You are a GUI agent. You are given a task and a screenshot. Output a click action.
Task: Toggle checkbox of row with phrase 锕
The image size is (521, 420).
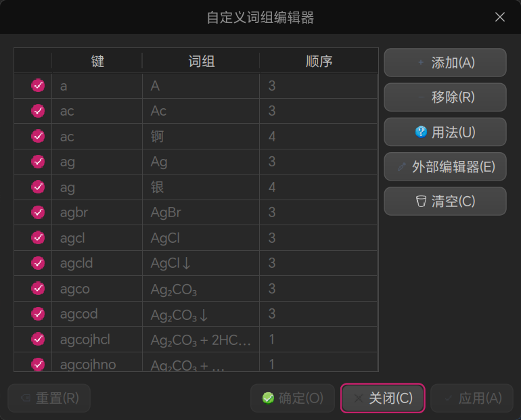pyautogui.click(x=38, y=136)
